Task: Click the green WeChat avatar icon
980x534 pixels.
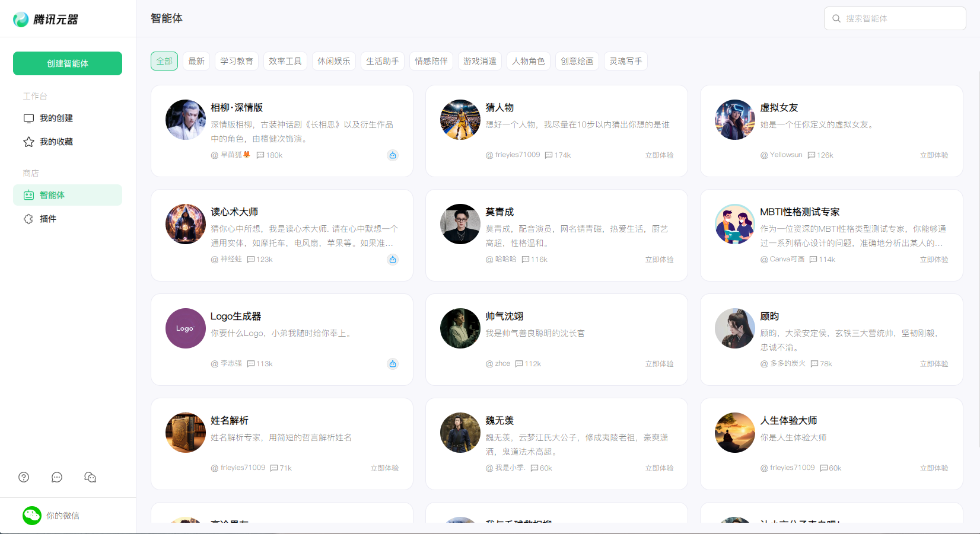Action: [32, 516]
